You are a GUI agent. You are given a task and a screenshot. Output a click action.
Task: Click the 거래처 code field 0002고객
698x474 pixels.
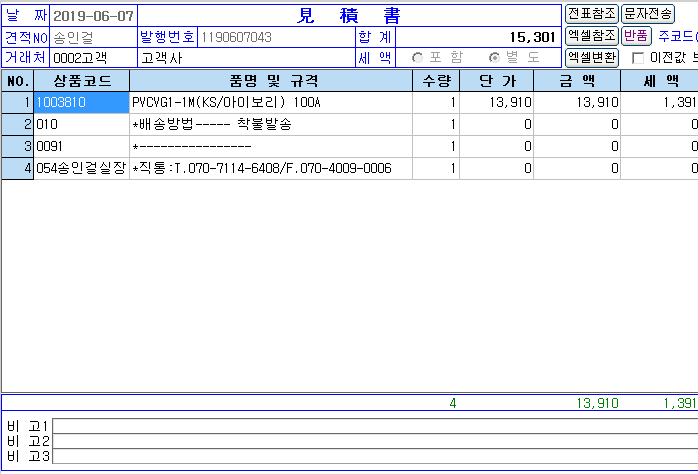pos(92,58)
